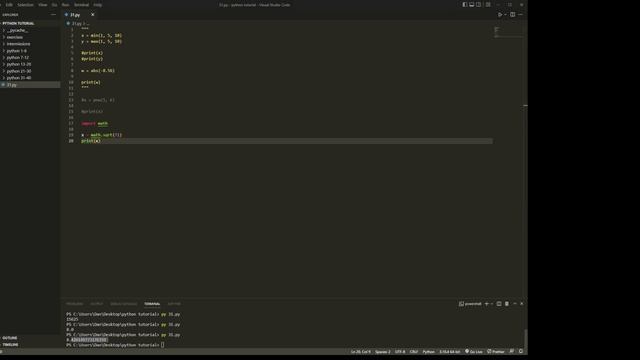Create a new terminal with plus icon

487,304
